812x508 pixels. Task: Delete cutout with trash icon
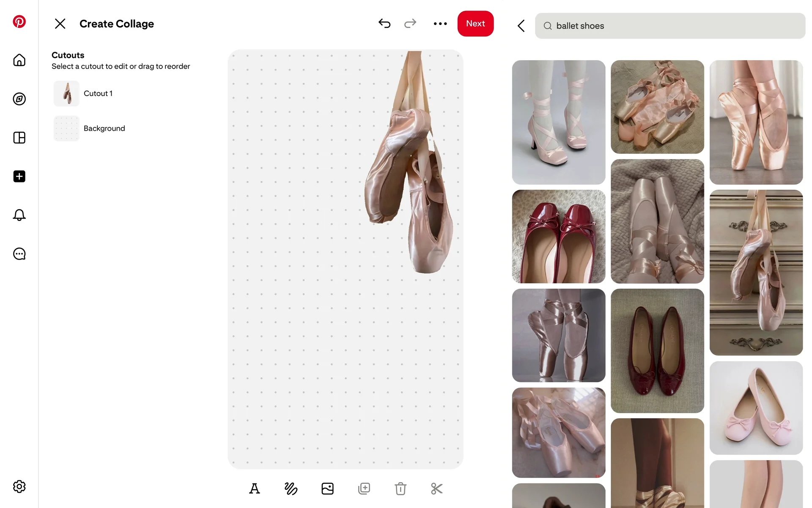click(x=401, y=489)
